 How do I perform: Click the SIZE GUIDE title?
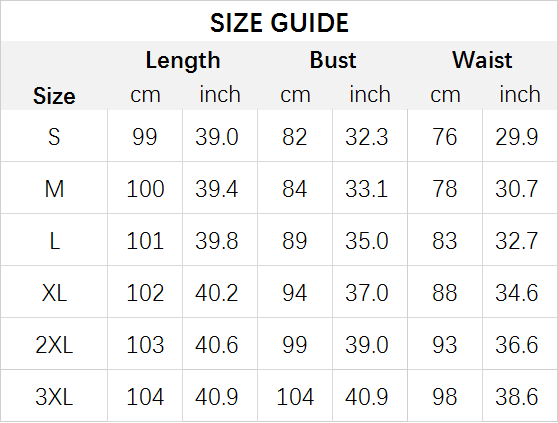(x=279, y=23)
